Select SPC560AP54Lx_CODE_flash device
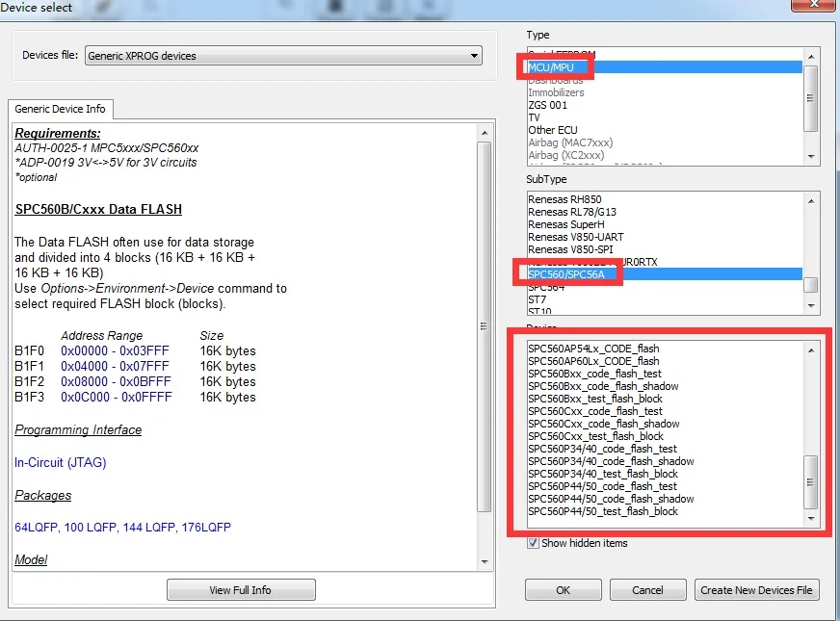 pyautogui.click(x=665, y=349)
